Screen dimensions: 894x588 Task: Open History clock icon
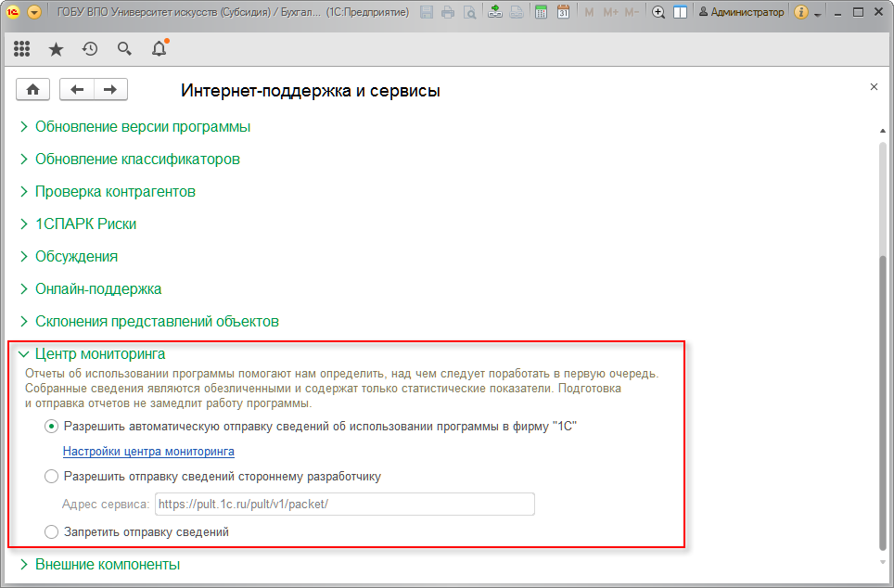tap(90, 49)
